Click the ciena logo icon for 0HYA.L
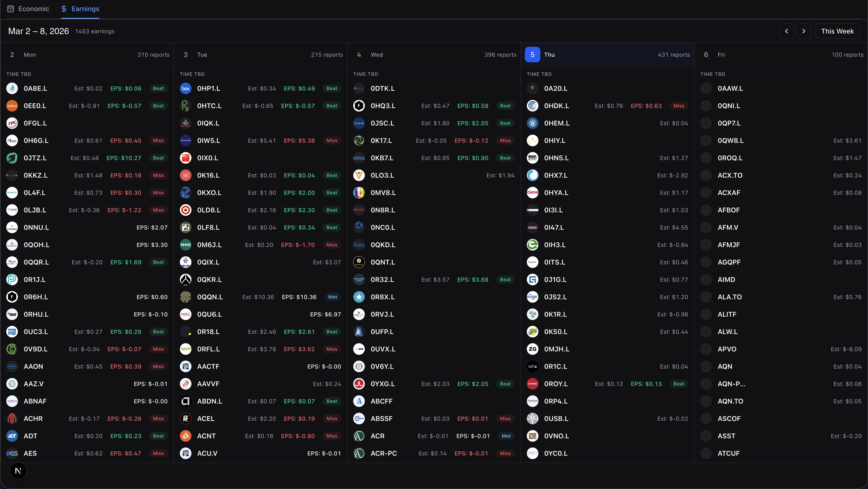Screen dimensions: 868x489 click(x=532, y=193)
